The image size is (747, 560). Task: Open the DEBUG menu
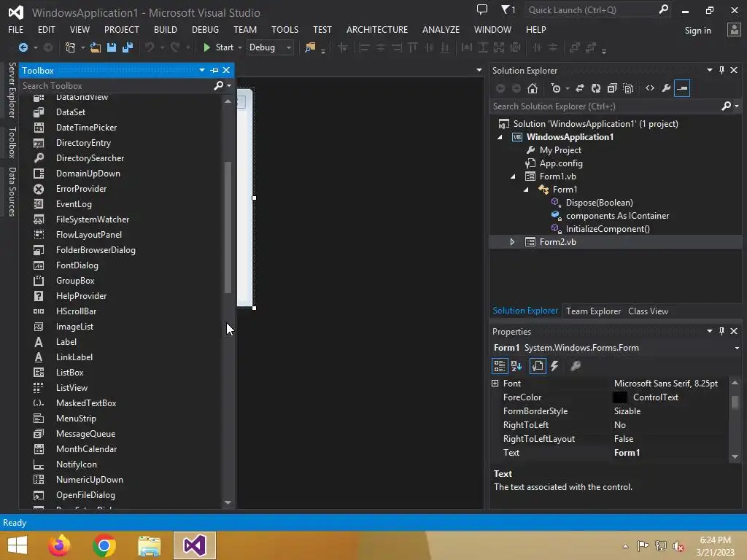point(205,29)
